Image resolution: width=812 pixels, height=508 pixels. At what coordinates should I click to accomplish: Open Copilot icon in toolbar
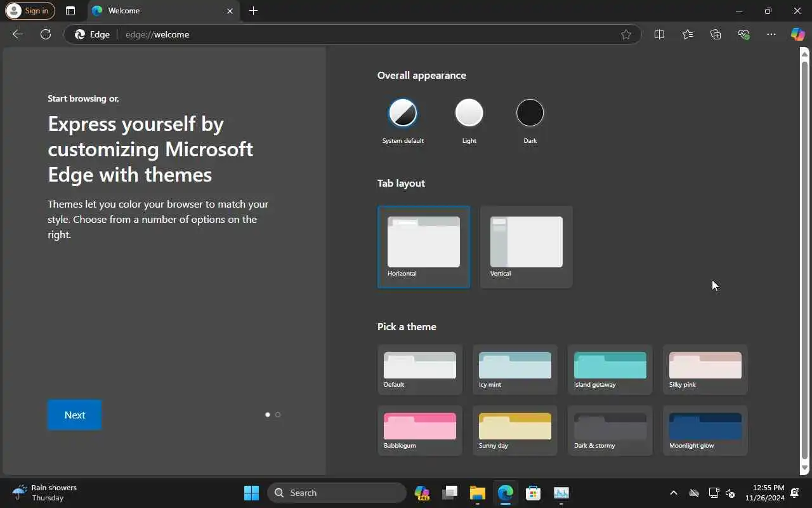[797, 34]
